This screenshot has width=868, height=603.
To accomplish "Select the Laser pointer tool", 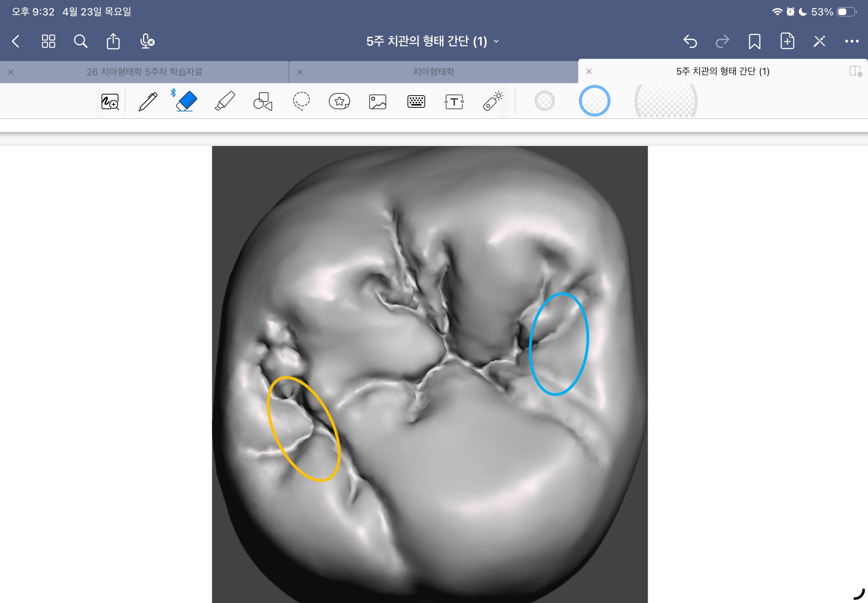I will [493, 101].
